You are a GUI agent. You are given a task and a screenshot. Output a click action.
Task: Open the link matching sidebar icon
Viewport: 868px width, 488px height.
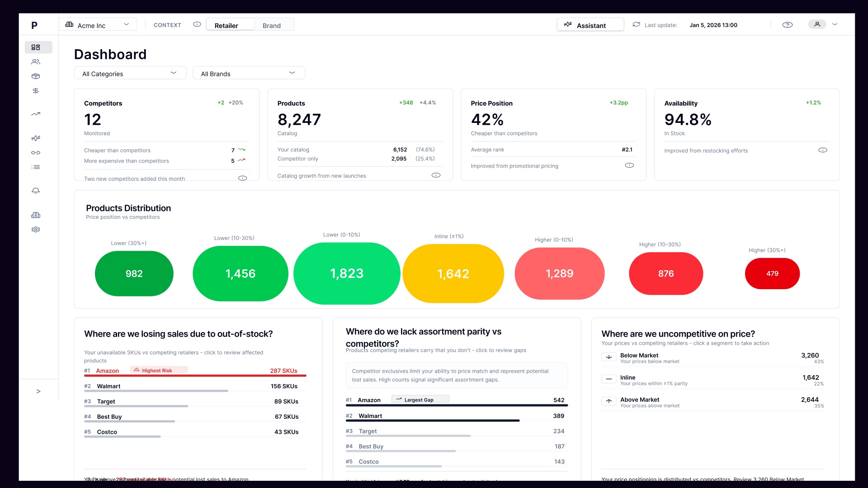click(36, 153)
